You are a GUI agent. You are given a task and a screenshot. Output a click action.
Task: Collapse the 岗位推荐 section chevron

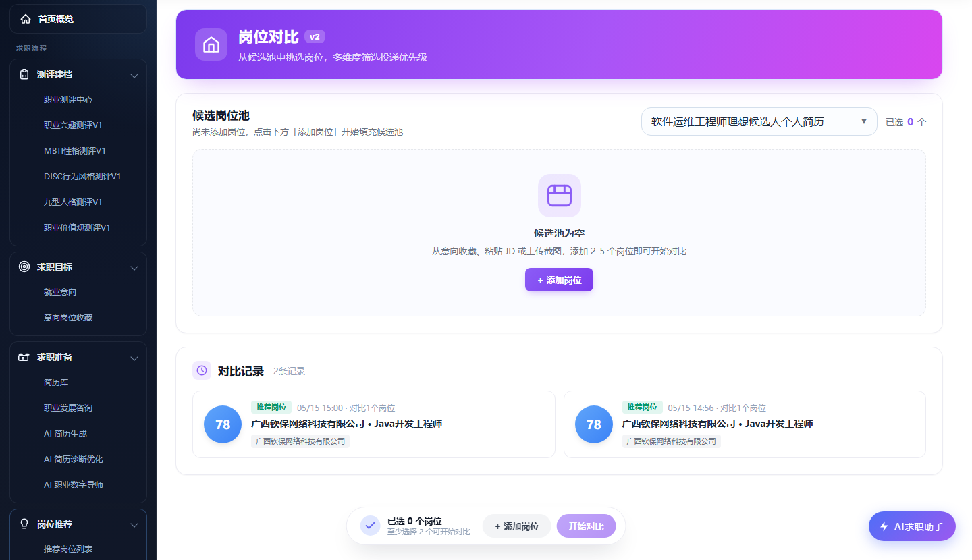tap(134, 525)
